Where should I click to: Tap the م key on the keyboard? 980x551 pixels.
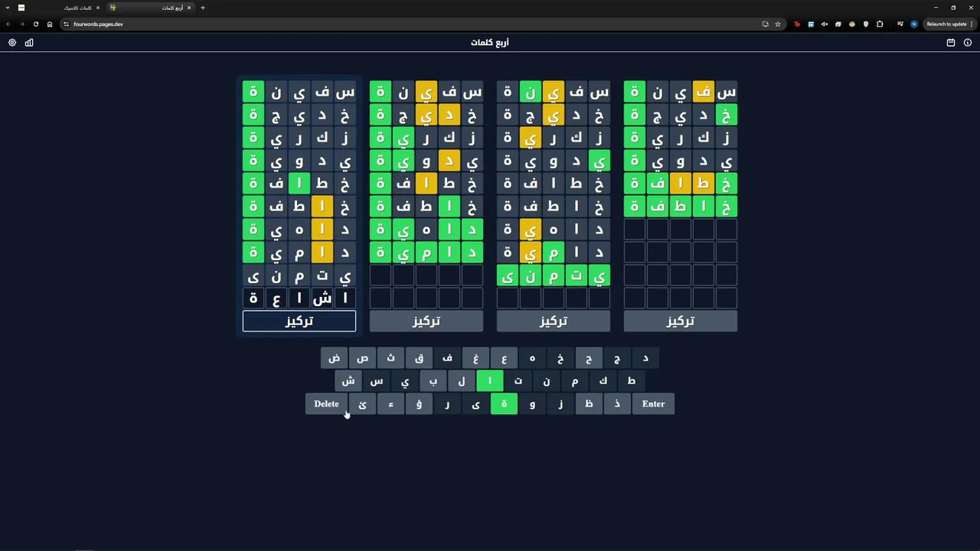[575, 381]
